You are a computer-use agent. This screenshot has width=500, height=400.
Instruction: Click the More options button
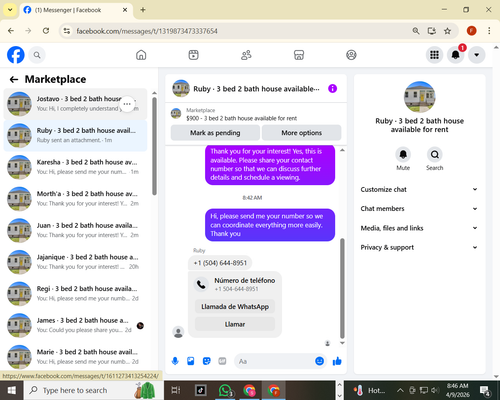click(302, 133)
